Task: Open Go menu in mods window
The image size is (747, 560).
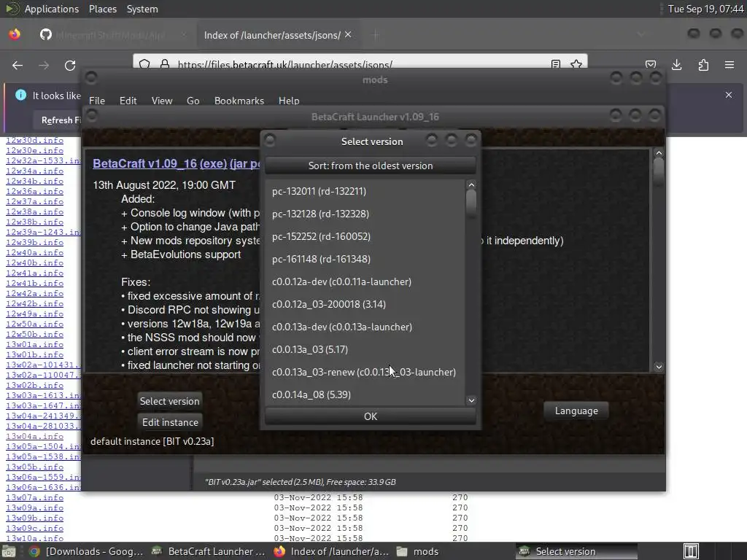Action: pyautogui.click(x=193, y=101)
